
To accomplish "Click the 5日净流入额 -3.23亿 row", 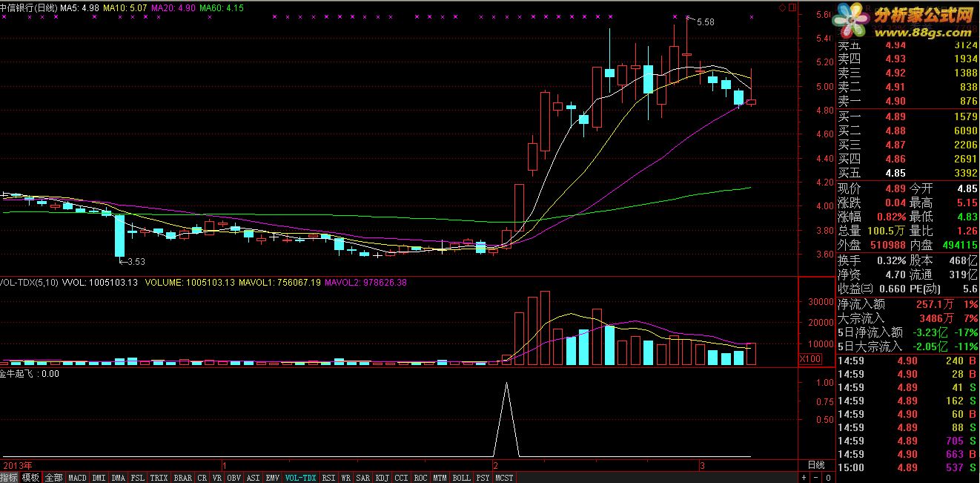I will [908, 332].
